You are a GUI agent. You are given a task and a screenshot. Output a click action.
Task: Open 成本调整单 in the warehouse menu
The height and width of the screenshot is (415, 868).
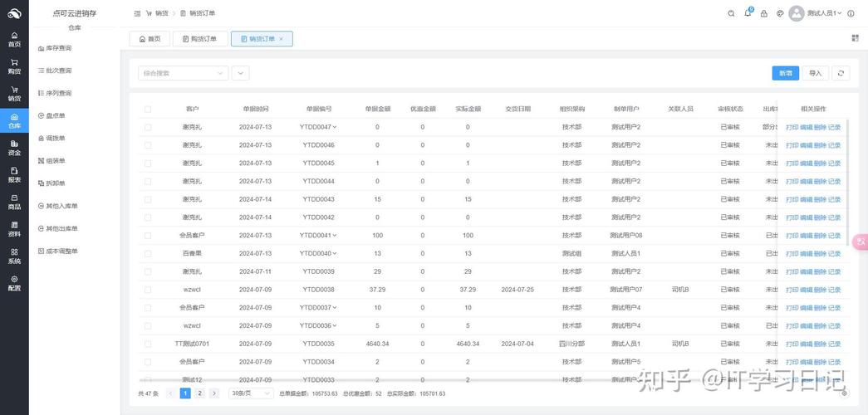58,251
